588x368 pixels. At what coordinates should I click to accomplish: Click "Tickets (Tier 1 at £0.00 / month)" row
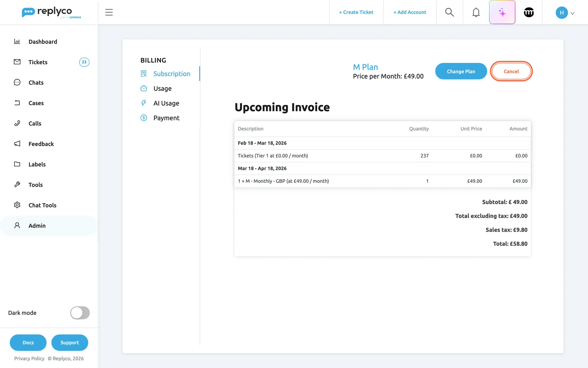coord(383,156)
